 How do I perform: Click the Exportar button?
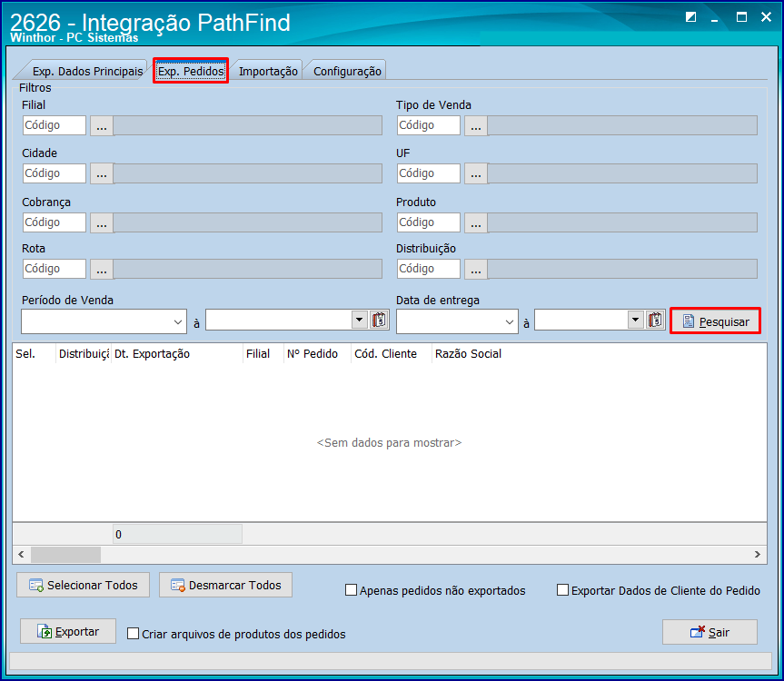tap(68, 632)
